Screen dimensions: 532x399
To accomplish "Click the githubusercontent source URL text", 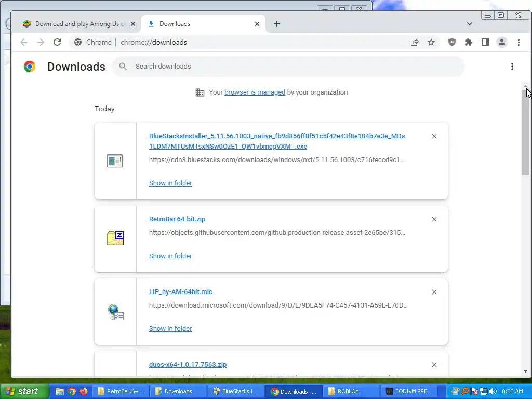I will (x=277, y=233).
